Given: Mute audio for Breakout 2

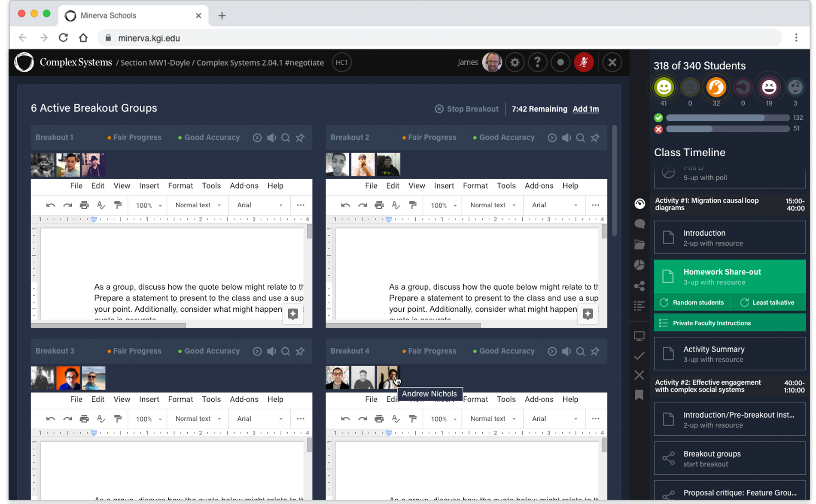Looking at the screenshot, I should (x=566, y=138).
